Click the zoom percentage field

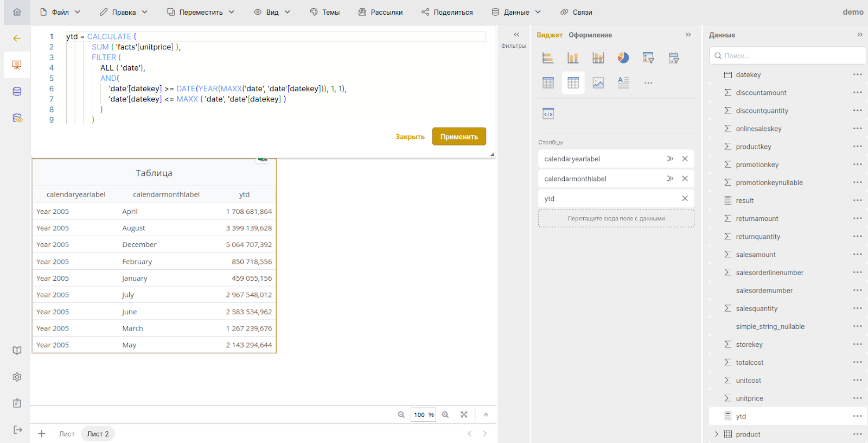[423, 415]
